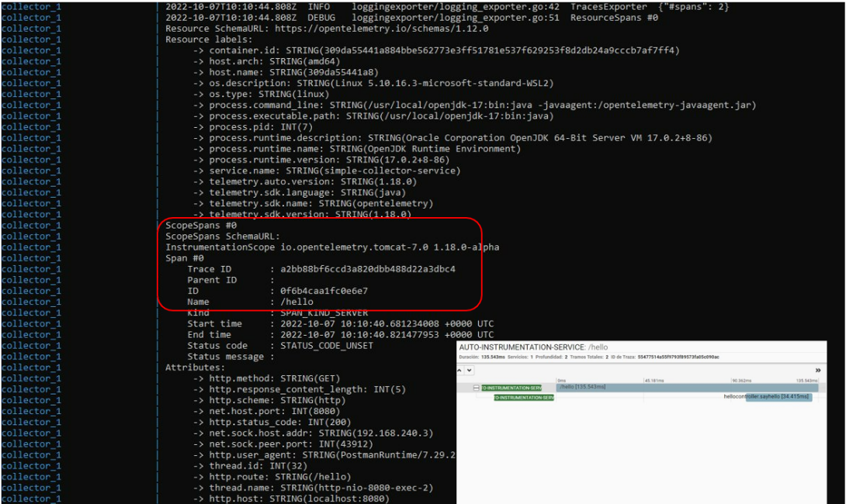Image resolution: width=846 pixels, height=504 pixels.
Task: Click the process.pid: INT(7) line
Action: 253,126
